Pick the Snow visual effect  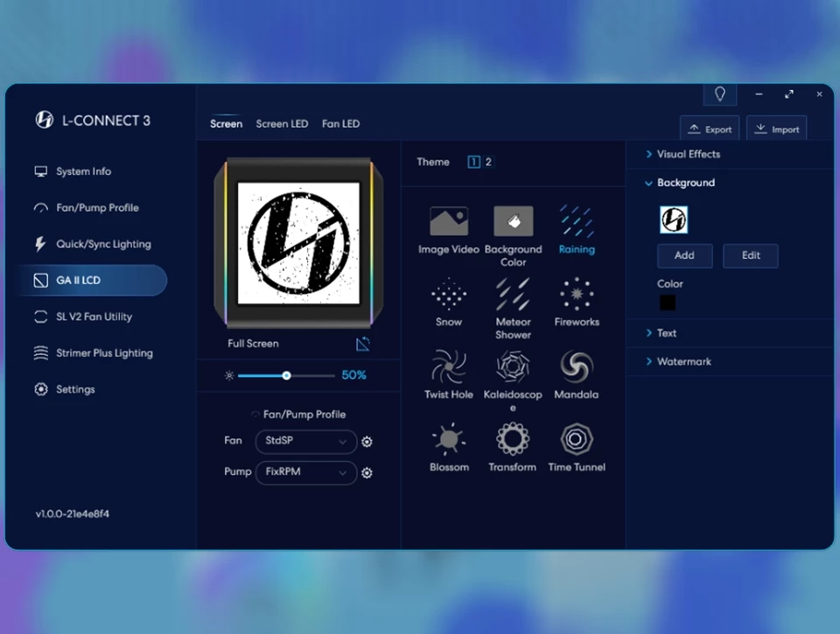449,294
